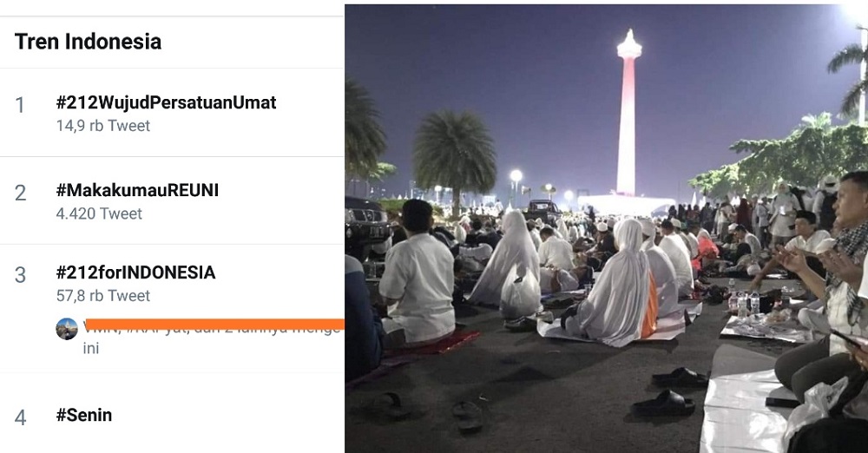The height and width of the screenshot is (453, 868).
Task: Select trend rank number 3
Action: (20, 275)
